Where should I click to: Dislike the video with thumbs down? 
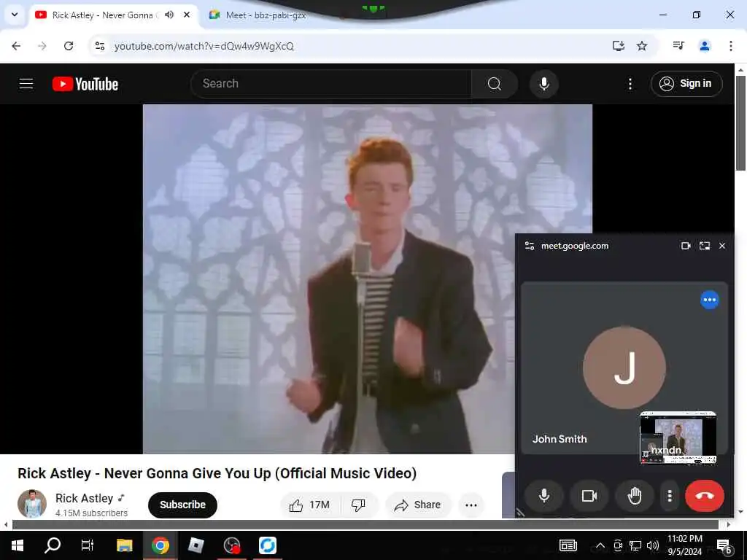coord(358,505)
